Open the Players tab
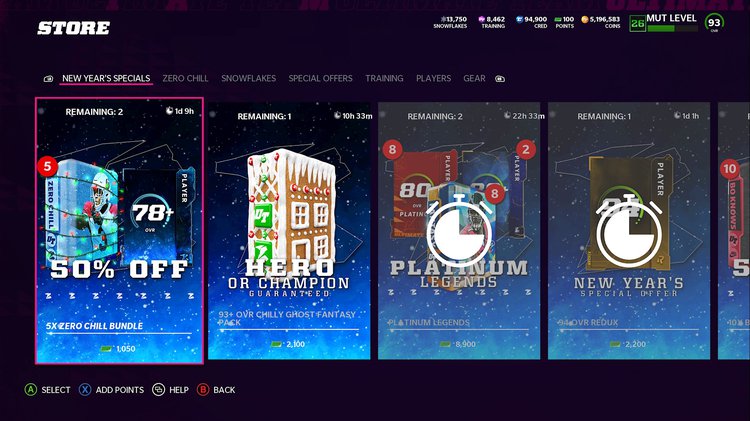750x421 pixels. click(x=433, y=78)
